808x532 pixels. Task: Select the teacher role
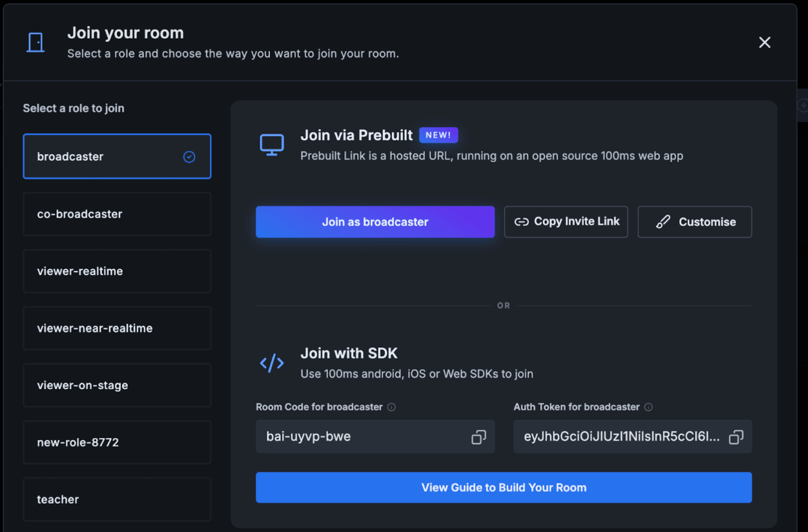click(x=117, y=500)
